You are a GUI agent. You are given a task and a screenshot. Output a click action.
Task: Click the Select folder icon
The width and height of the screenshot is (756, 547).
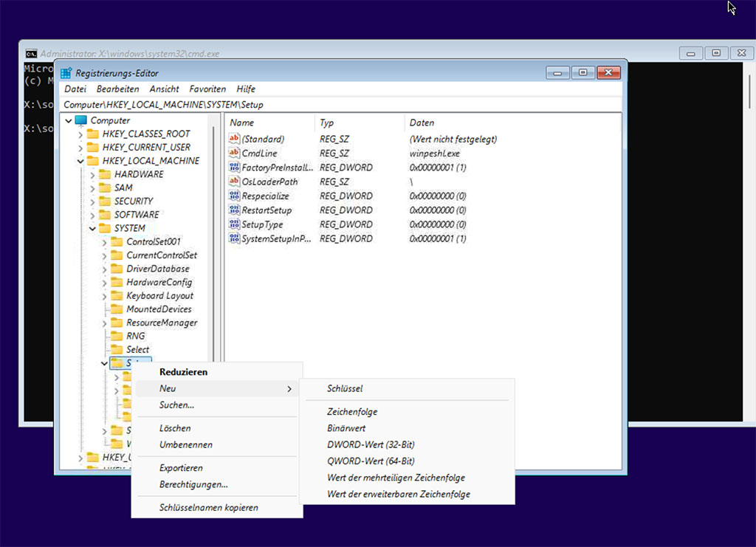coord(117,350)
